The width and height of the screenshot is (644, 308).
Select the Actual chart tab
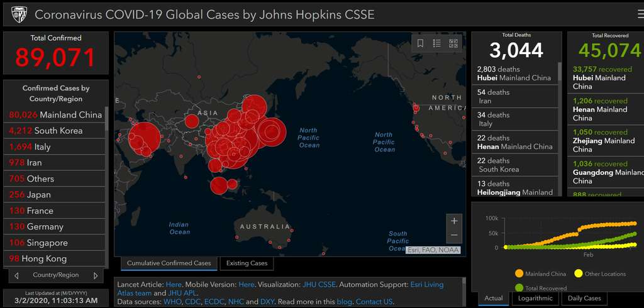coord(494,298)
